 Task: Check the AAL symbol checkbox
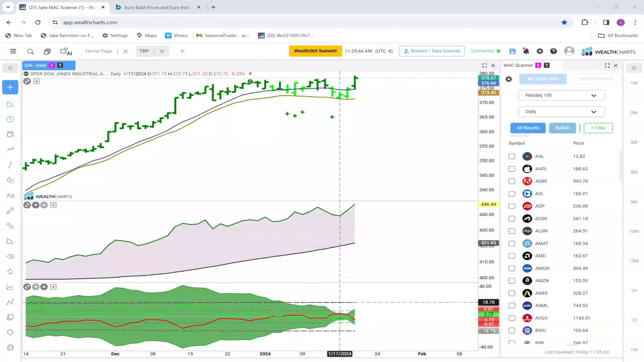512,156
